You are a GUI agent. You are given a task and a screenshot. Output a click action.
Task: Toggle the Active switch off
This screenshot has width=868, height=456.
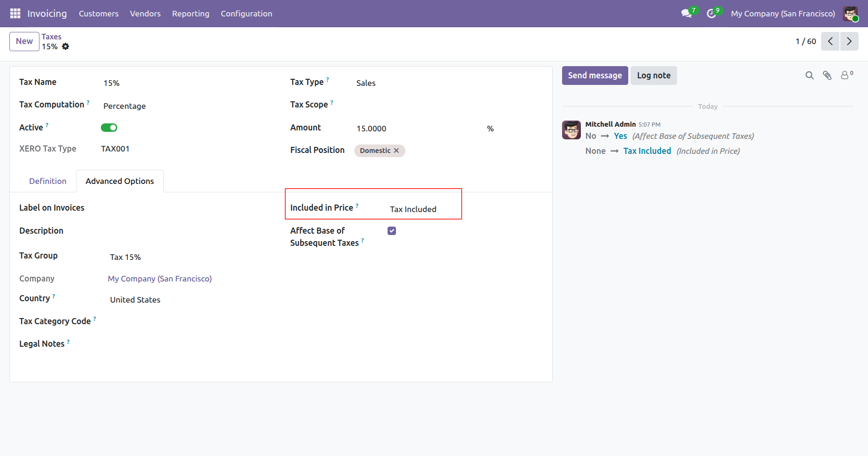tap(109, 128)
